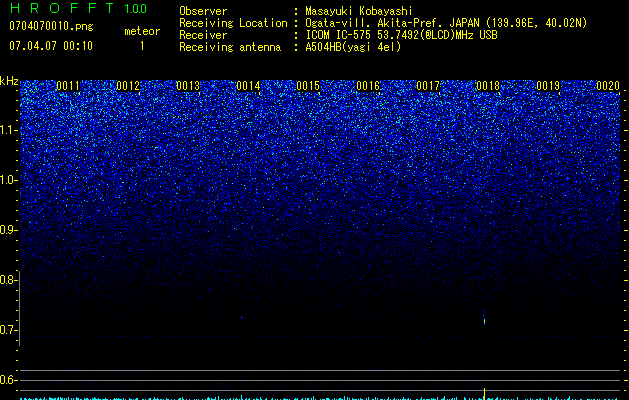Click antenna value A504HB(yagi 4el)

click(x=353, y=47)
